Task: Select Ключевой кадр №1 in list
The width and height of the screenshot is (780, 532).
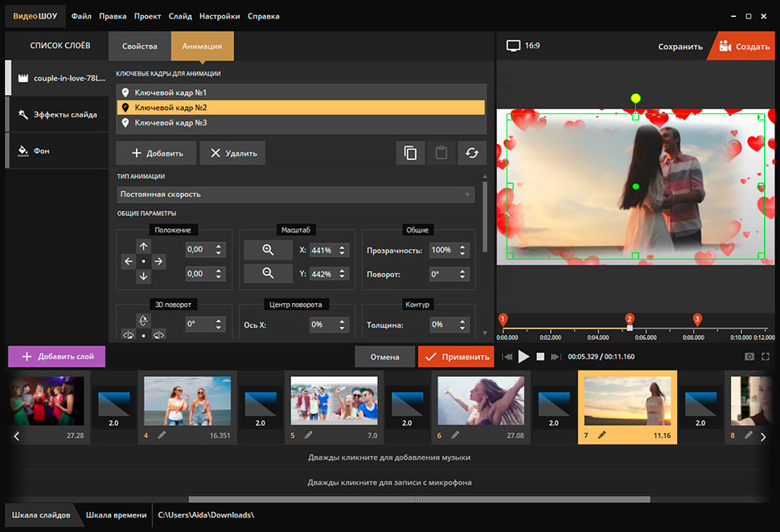Action: (301, 92)
